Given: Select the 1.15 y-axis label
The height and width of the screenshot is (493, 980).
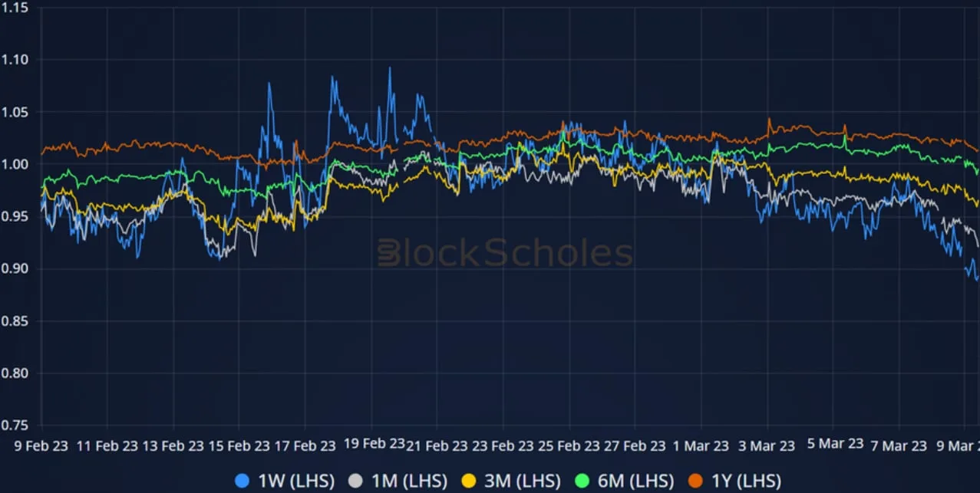Looking at the screenshot, I should click(x=15, y=7).
